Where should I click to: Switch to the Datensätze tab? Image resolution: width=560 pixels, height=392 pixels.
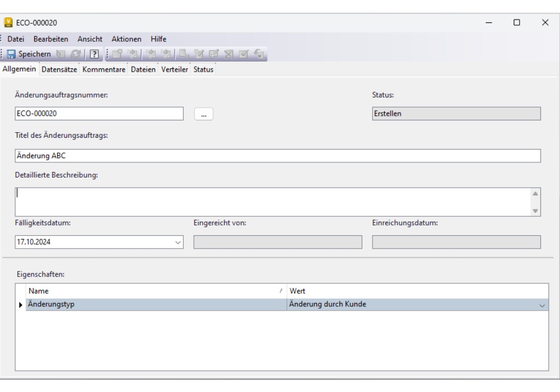click(x=60, y=69)
